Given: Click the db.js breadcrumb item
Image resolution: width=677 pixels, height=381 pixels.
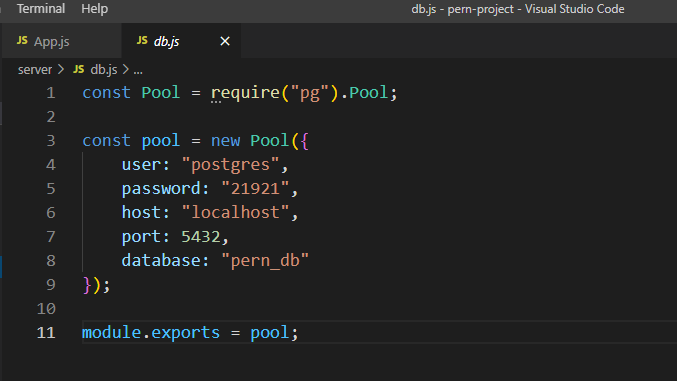Looking at the screenshot, I should tap(104, 70).
